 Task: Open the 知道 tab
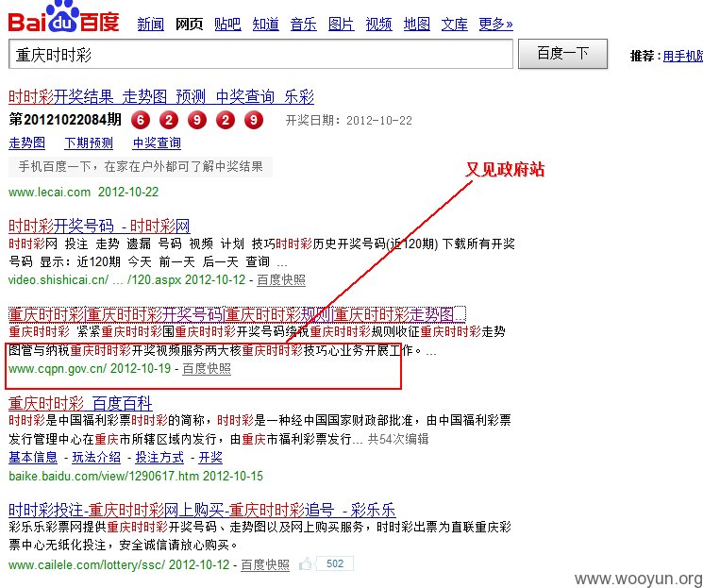pyautogui.click(x=265, y=24)
